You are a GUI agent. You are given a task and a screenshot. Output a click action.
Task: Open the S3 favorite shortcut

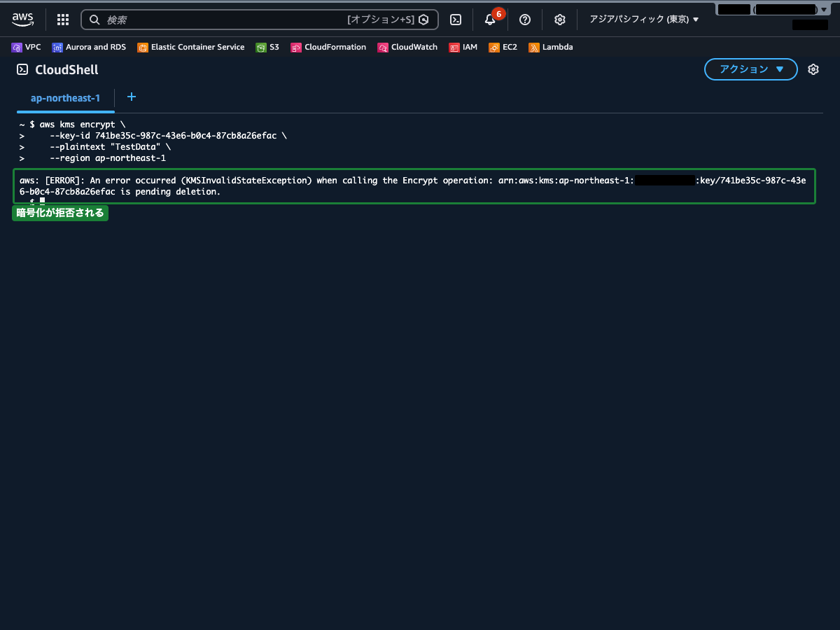tap(267, 47)
